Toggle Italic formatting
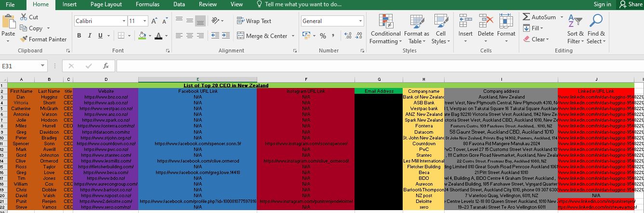The image size is (644, 213). 90,36
